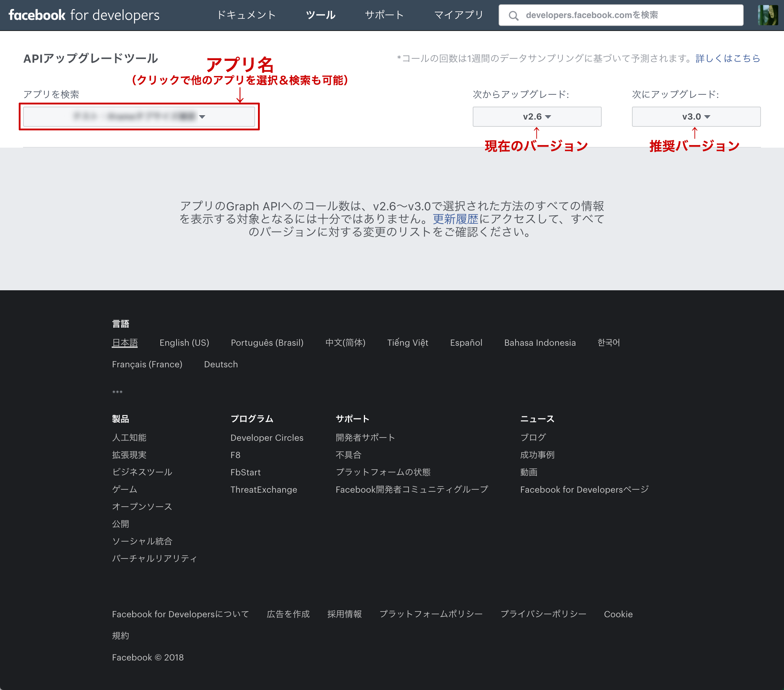Image resolution: width=784 pixels, height=690 pixels.
Task: Open the ドキュメント menu
Action: click(x=246, y=15)
